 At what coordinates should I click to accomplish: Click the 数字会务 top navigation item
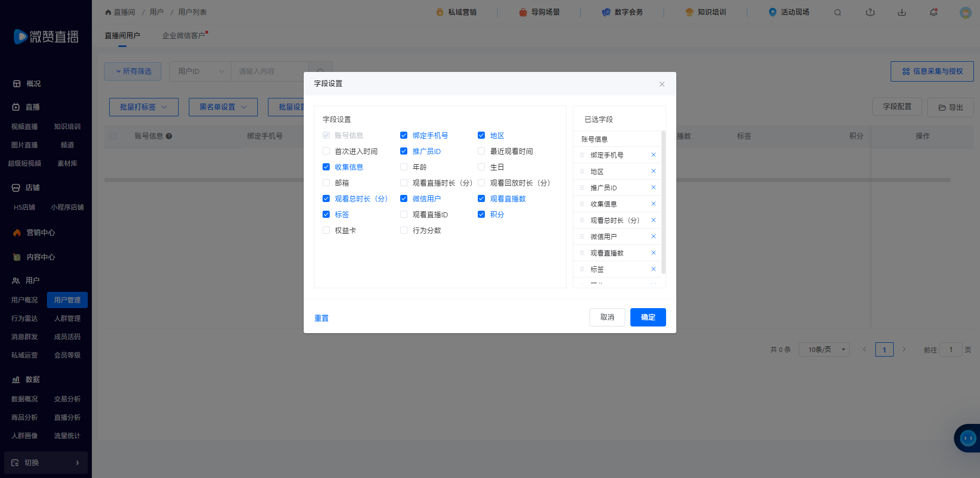(623, 12)
